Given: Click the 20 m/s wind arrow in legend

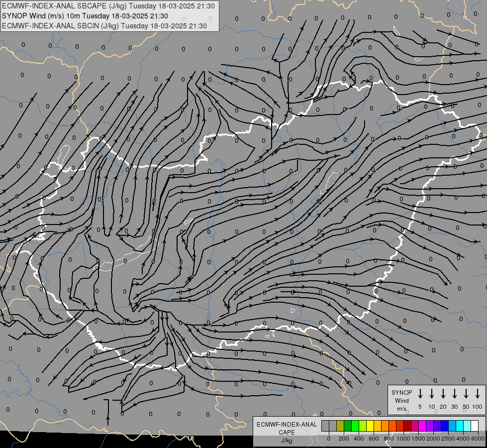Looking at the screenshot, I should pyautogui.click(x=443, y=394).
